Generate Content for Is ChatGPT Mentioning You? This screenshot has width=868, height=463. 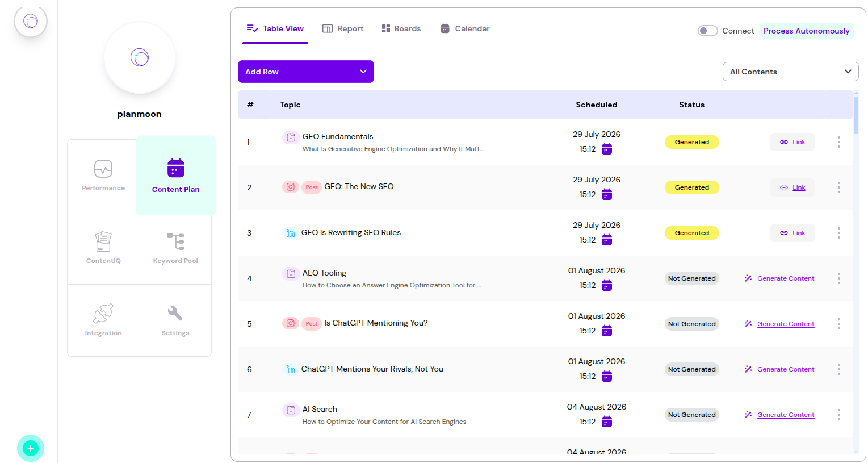click(x=779, y=324)
